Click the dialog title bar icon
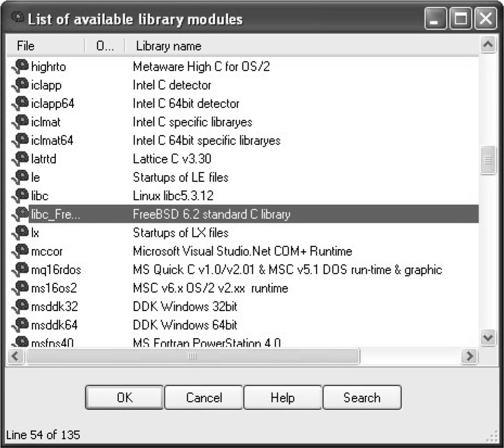This screenshot has height=448, width=504. [17, 17]
